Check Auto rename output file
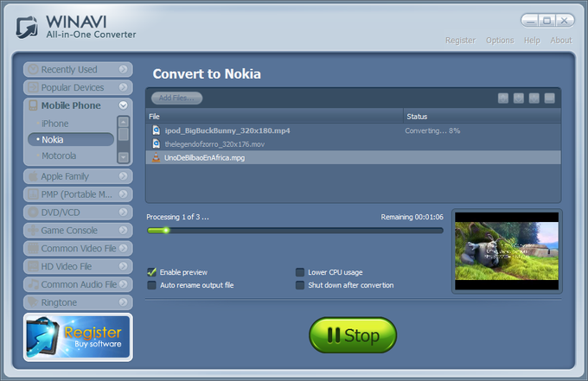 pos(151,285)
